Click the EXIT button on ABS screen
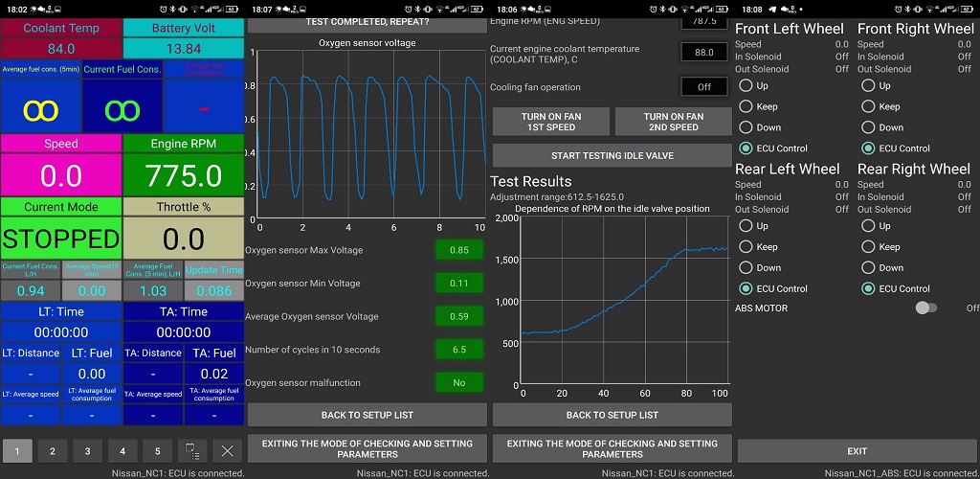The width and height of the screenshot is (980, 479). point(857,450)
